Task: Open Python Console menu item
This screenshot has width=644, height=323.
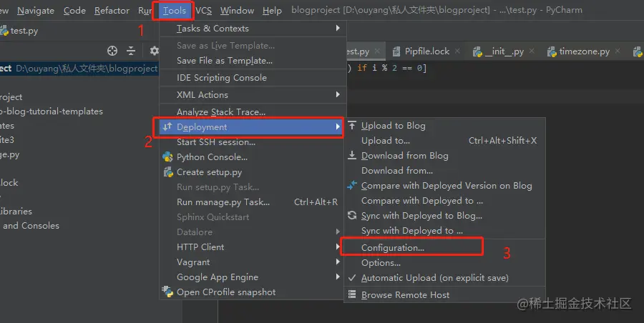Action: 252,157
